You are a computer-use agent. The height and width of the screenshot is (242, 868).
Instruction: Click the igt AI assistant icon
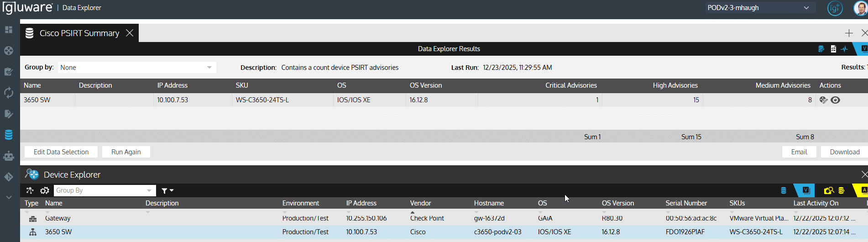tap(835, 8)
